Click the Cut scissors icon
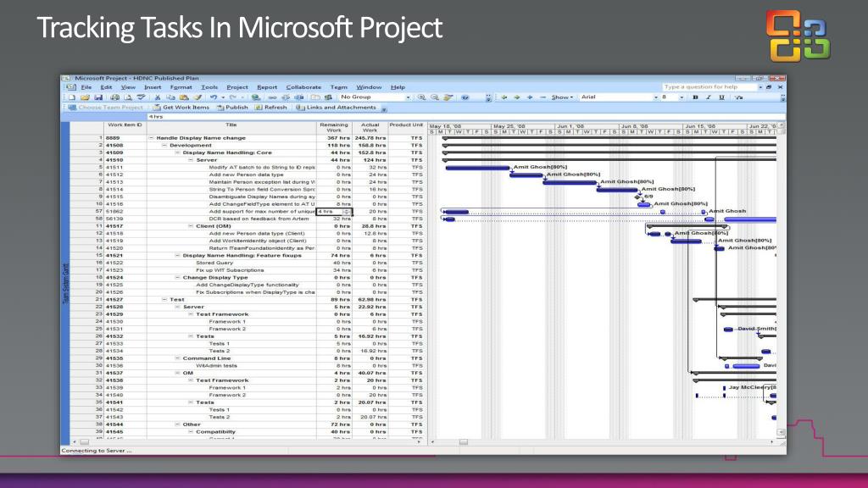Viewport: 868px width, 488px height. coord(158,97)
